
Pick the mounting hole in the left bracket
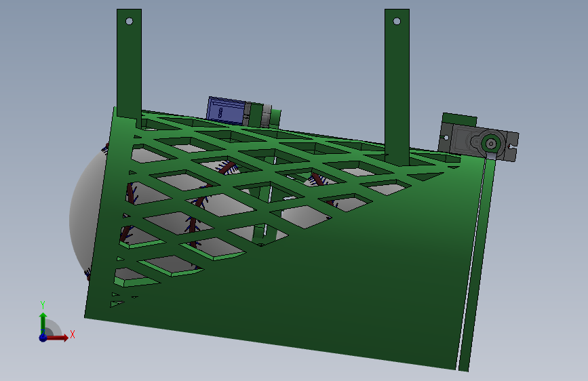coord(129,22)
